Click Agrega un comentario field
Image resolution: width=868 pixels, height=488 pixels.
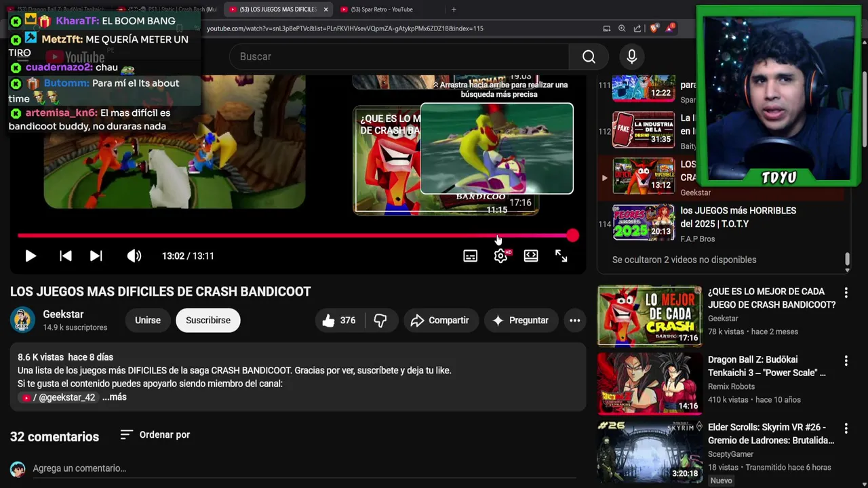click(x=304, y=468)
